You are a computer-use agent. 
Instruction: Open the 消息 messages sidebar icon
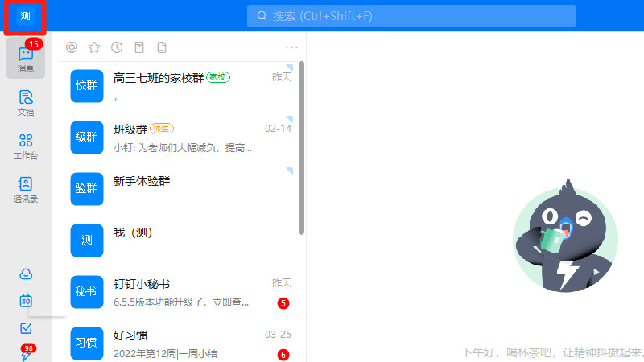point(26,58)
